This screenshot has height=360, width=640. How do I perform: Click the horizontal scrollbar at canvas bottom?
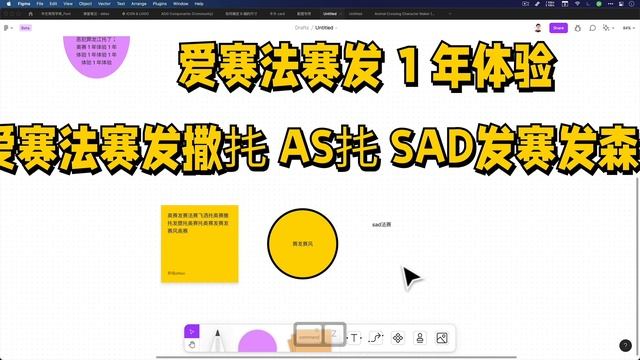tap(336, 357)
